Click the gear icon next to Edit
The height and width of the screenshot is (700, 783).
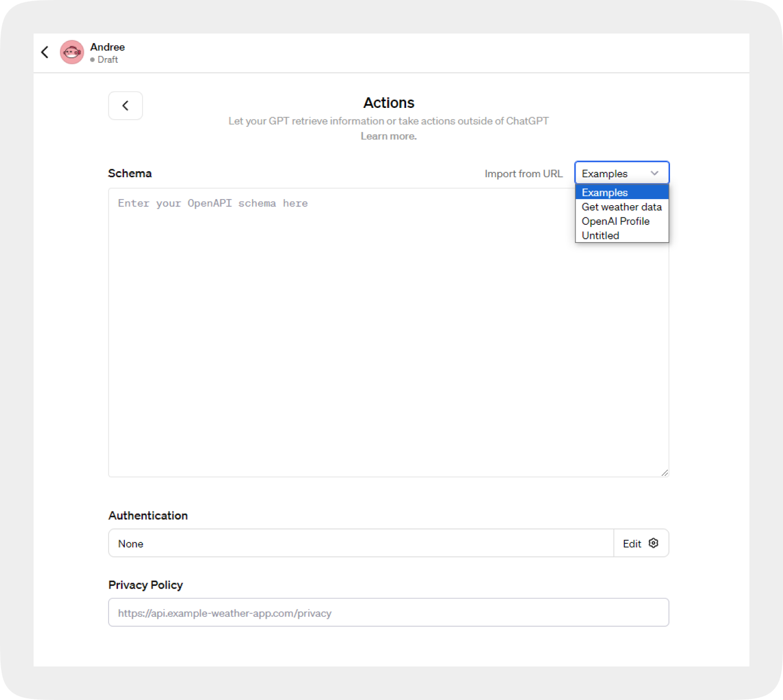653,543
